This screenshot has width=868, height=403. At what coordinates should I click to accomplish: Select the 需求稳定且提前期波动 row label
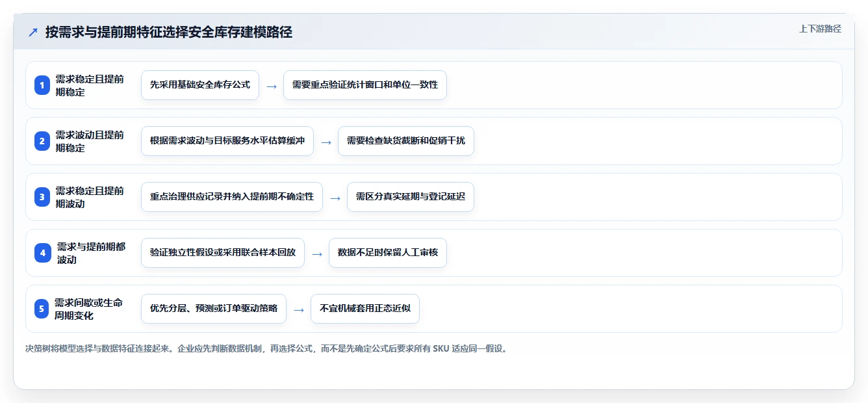click(90, 197)
